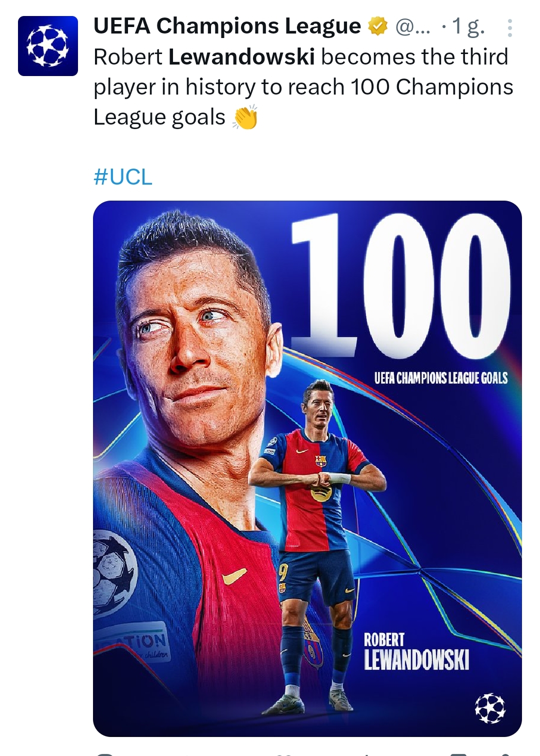The image size is (540, 756).
Task: Tap the UEFA Champions League Goals caption
Action: pyautogui.click(x=440, y=378)
